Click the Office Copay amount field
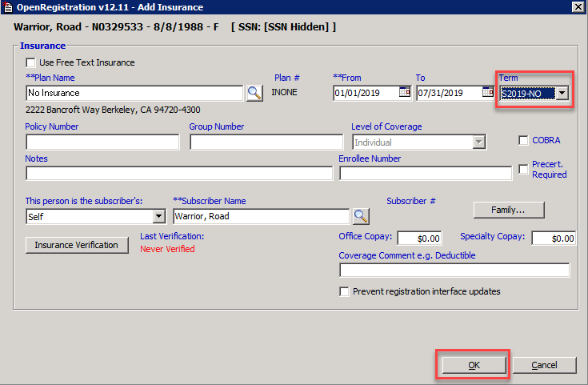 tap(420, 239)
